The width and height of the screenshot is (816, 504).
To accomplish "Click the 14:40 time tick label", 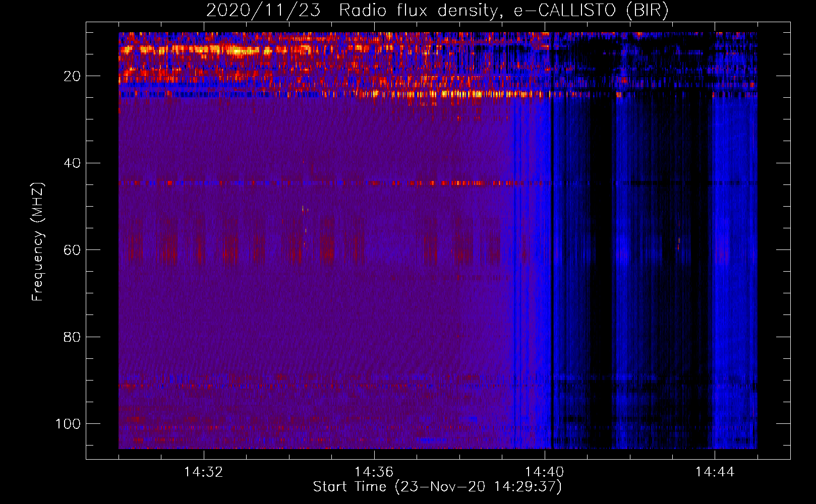I will pos(545,472).
